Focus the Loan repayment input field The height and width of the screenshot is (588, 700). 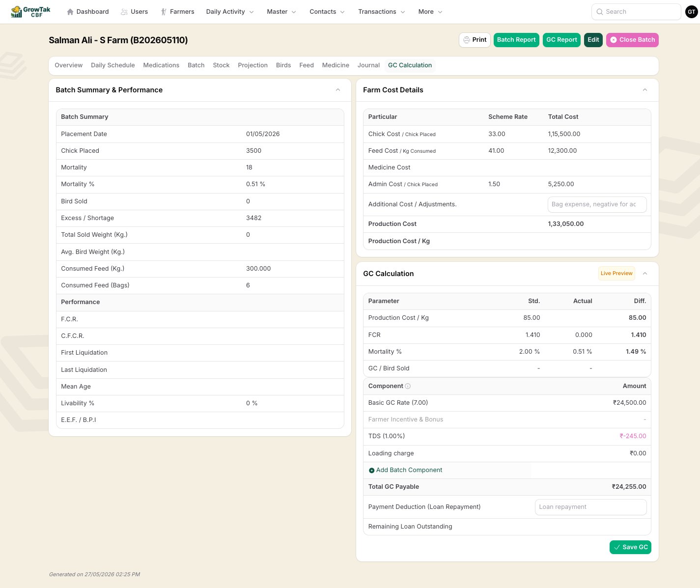(590, 507)
